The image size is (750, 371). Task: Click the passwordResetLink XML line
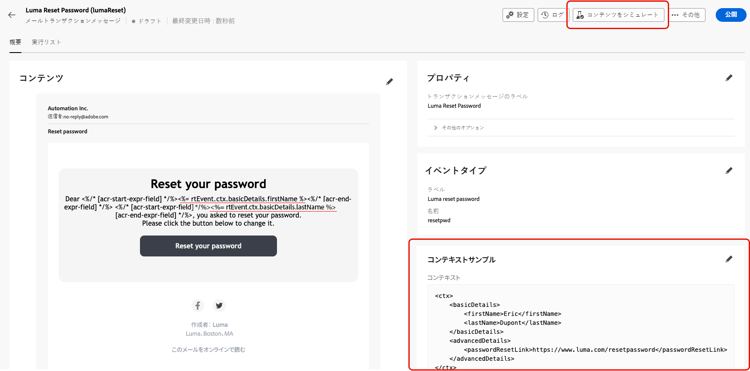point(595,349)
